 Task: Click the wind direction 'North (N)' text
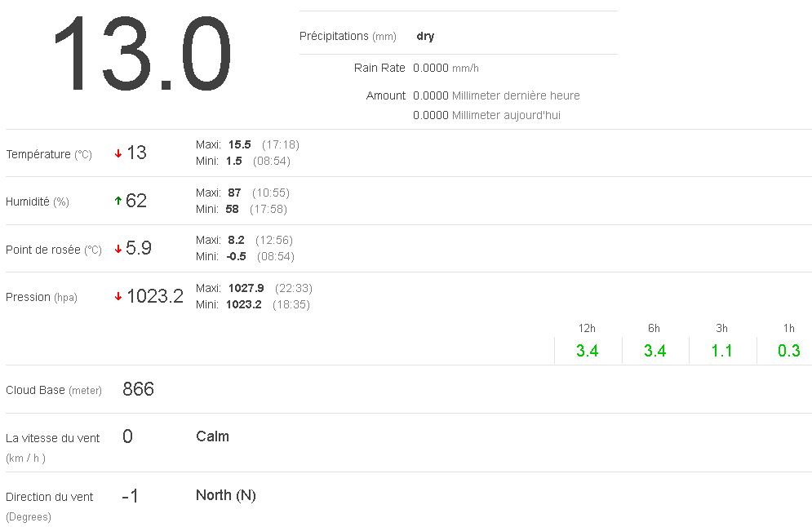click(226, 495)
